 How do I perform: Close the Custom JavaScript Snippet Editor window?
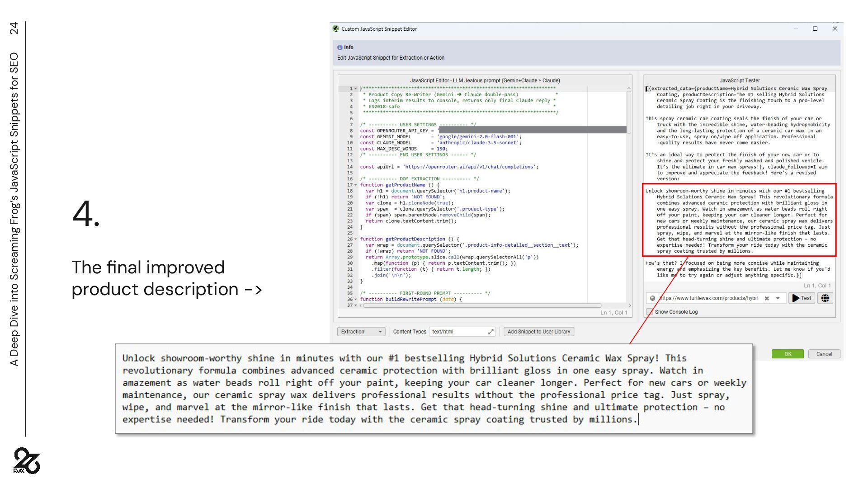(835, 28)
